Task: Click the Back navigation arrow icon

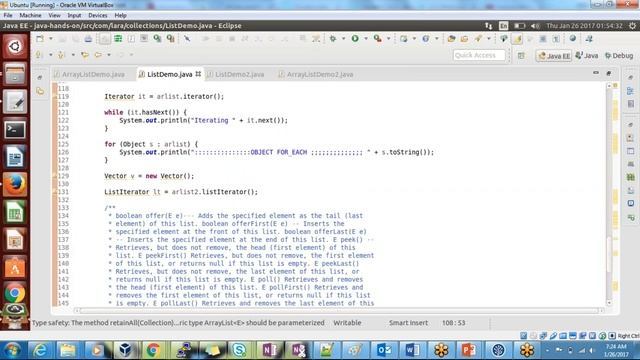Action: point(98,55)
